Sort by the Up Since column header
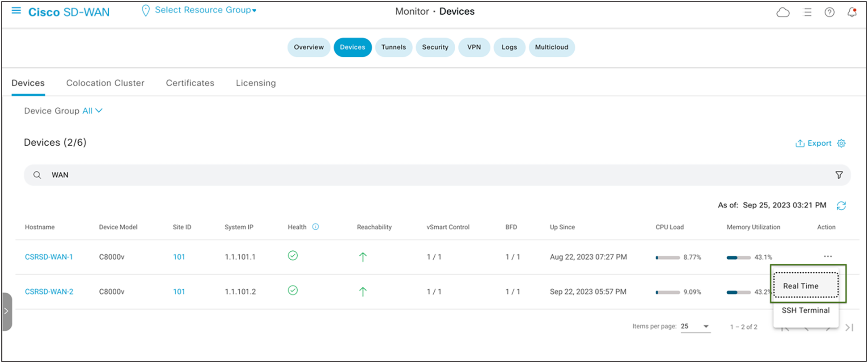 562,227
